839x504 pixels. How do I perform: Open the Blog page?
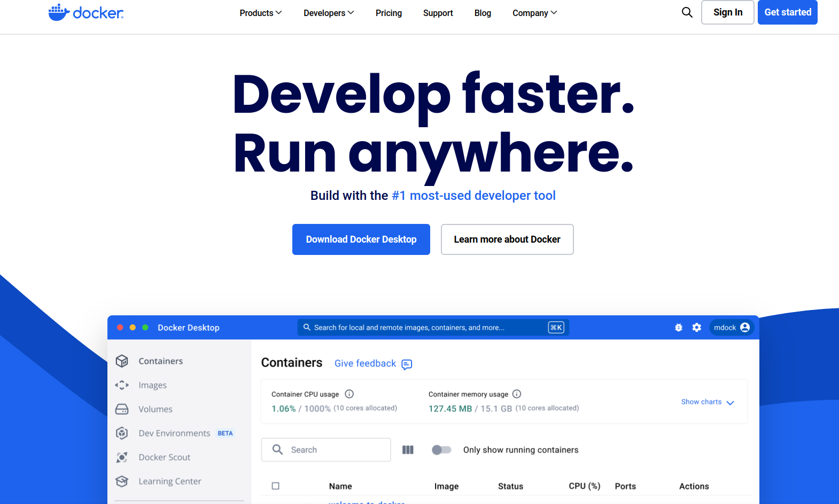click(483, 13)
